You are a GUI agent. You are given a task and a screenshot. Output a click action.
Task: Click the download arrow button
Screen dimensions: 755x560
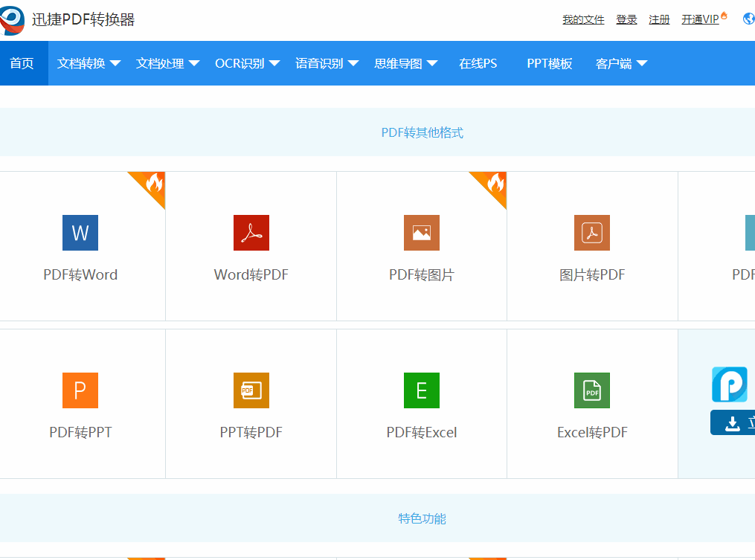733,422
